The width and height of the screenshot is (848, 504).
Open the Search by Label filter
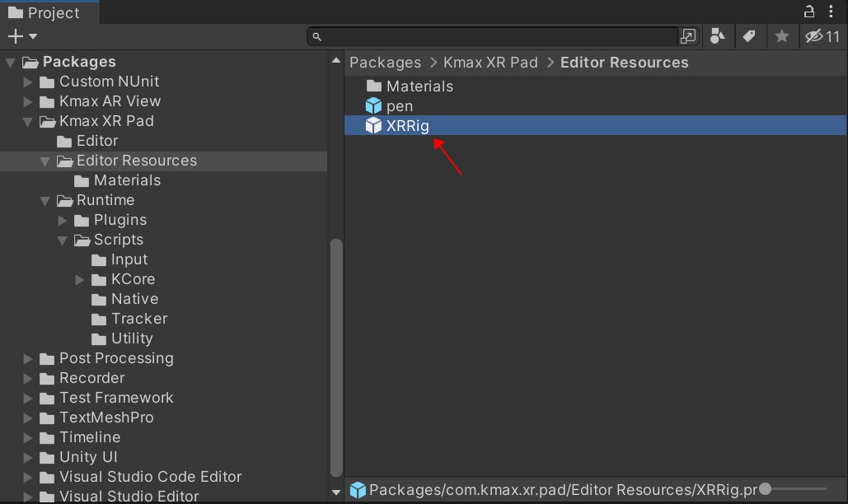pyautogui.click(x=749, y=36)
